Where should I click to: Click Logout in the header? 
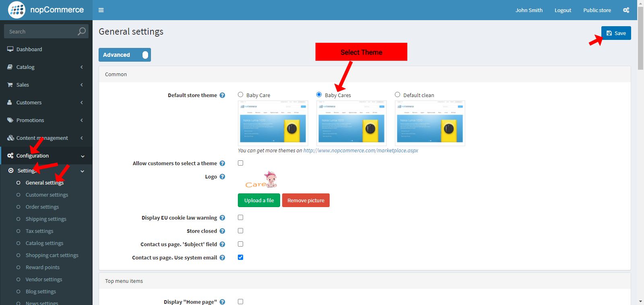click(563, 10)
